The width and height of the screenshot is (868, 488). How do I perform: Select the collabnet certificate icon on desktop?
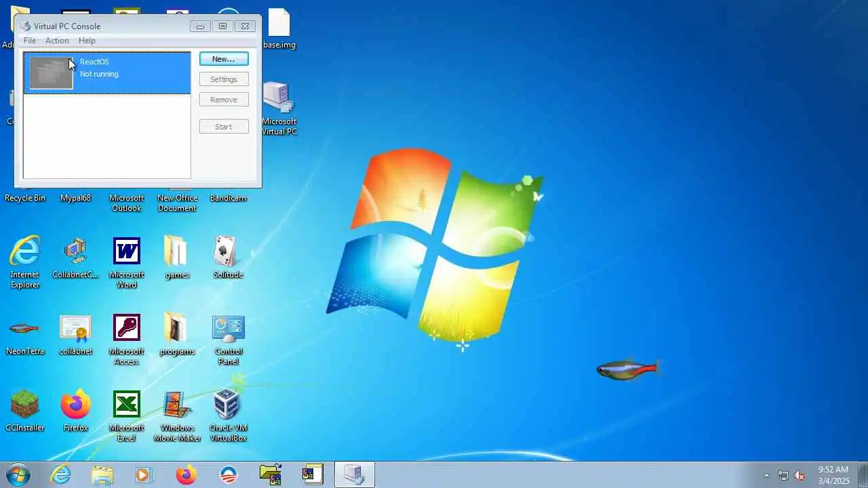(x=76, y=335)
